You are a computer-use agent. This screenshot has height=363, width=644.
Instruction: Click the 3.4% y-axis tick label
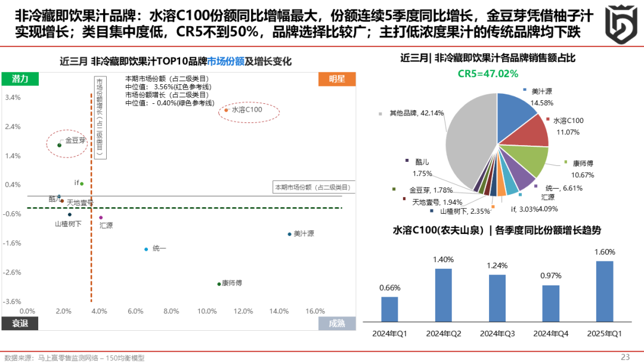pyautogui.click(x=13, y=97)
